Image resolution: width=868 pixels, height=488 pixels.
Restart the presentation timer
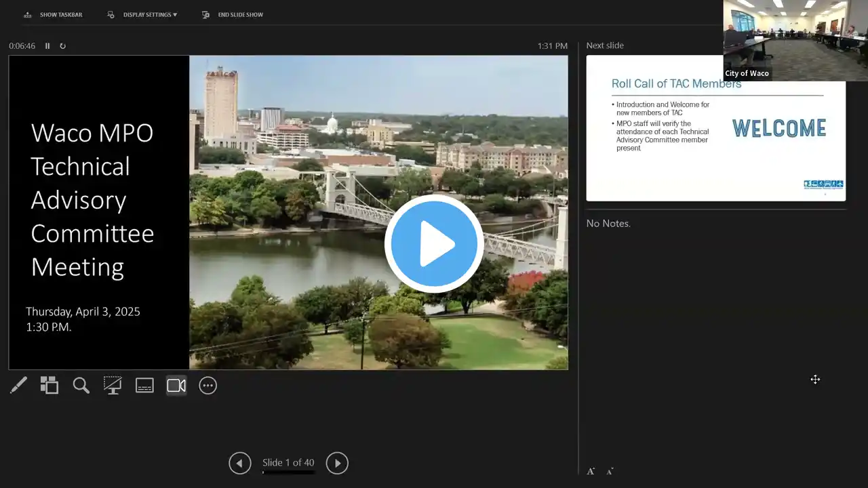point(63,46)
